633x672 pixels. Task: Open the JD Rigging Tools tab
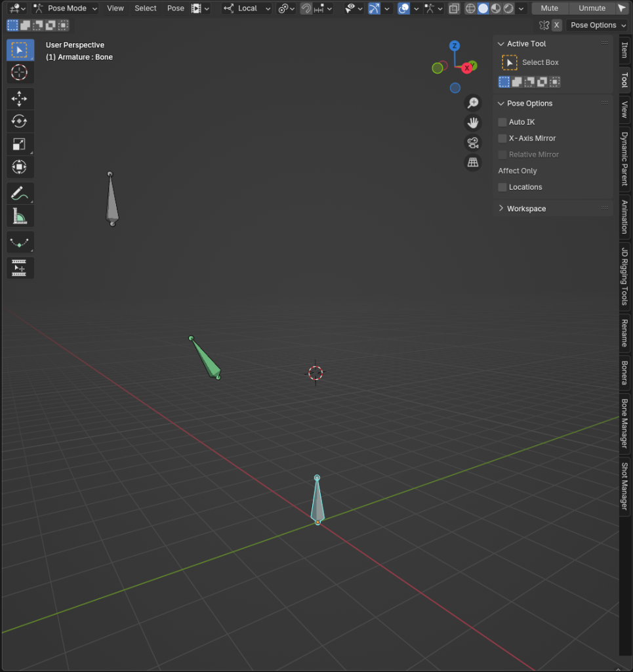625,276
